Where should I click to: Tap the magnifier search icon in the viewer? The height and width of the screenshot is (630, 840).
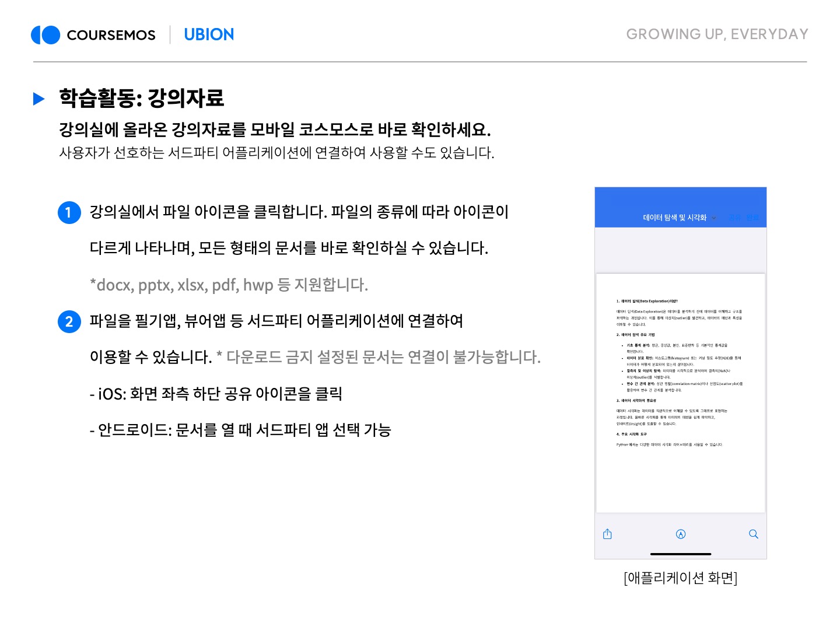click(753, 534)
